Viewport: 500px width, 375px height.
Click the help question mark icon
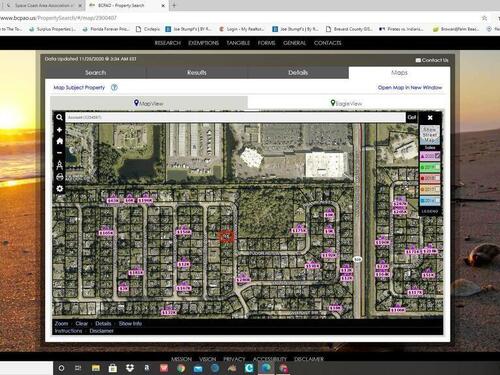(114, 87)
